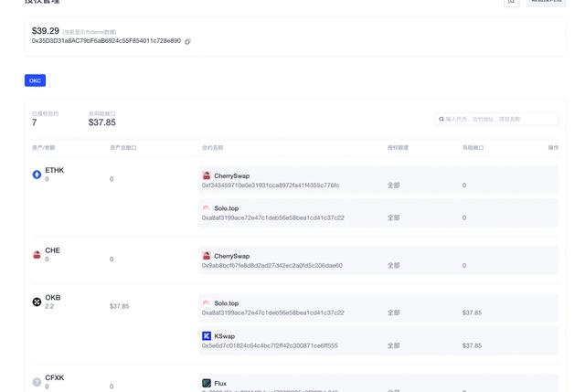Open Flux contract name
The image size is (585, 392).
pos(220,383)
